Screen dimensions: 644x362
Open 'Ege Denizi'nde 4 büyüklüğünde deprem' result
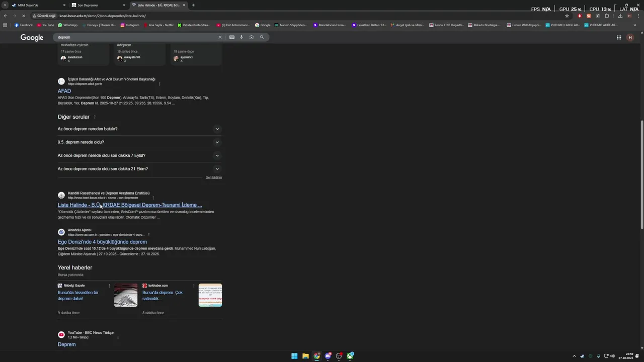point(102,242)
